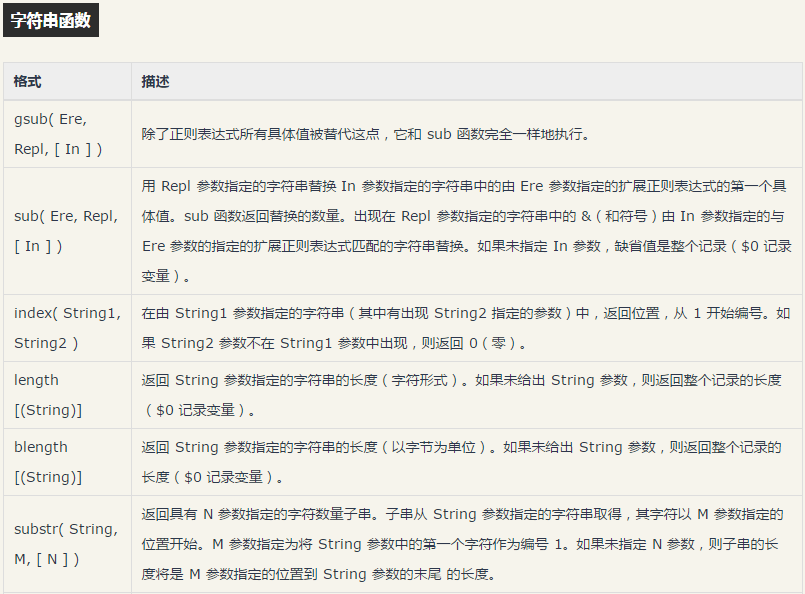Click the substr description starting 返回具有 N 参数
The image size is (805, 594).
click(467, 544)
